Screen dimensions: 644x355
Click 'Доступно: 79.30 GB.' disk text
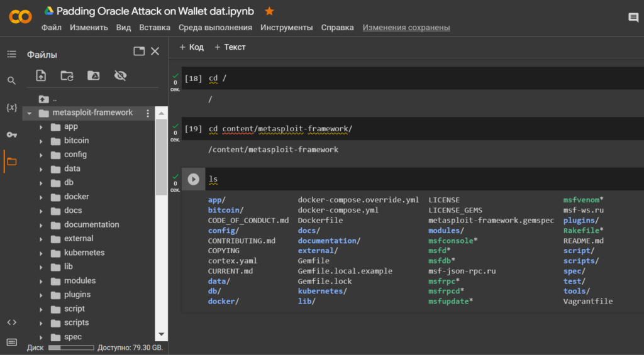click(x=130, y=347)
